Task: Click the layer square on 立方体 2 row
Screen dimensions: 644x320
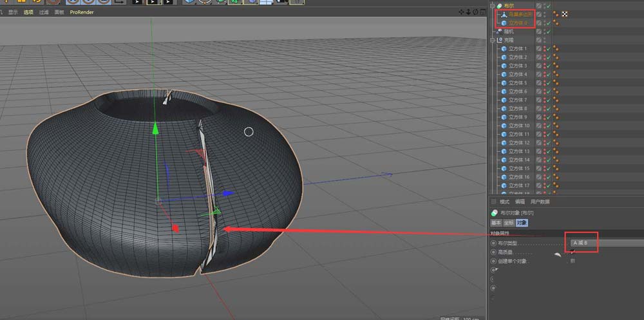Action: [539, 57]
